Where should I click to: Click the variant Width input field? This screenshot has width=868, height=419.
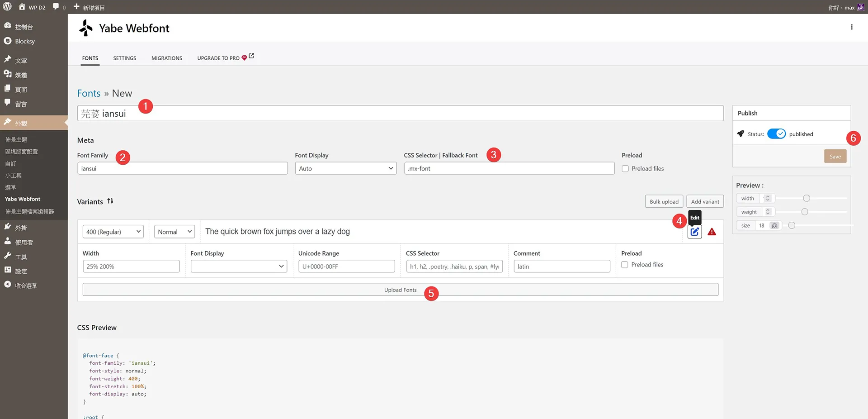tap(131, 267)
